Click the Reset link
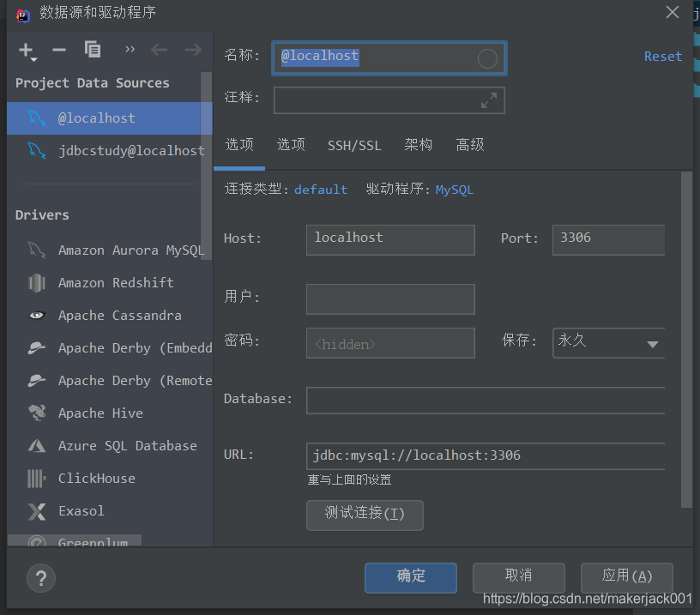 pos(662,56)
